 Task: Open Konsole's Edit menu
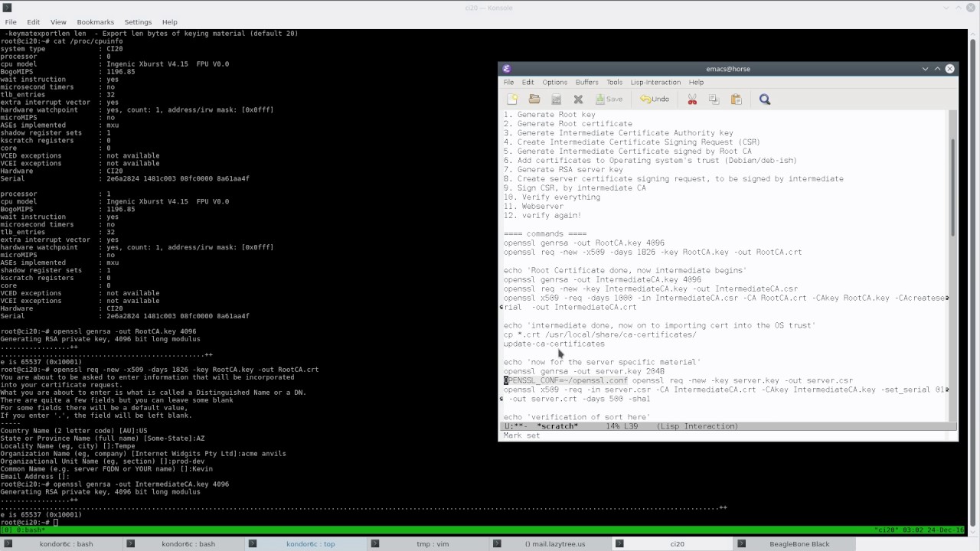(34, 22)
